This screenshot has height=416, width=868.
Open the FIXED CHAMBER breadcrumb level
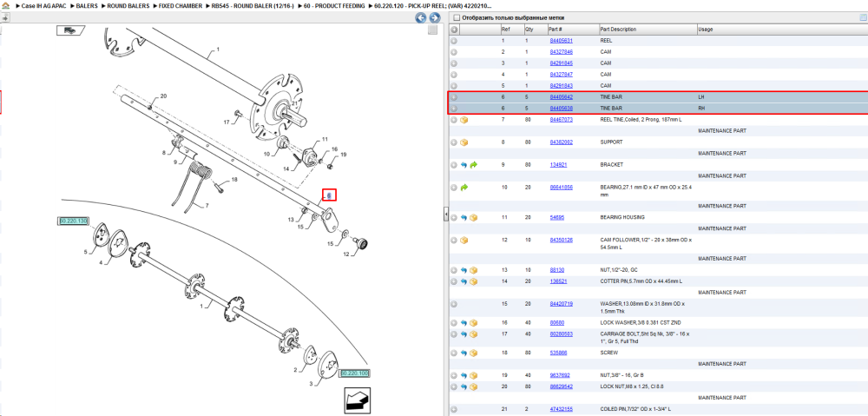click(180, 5)
